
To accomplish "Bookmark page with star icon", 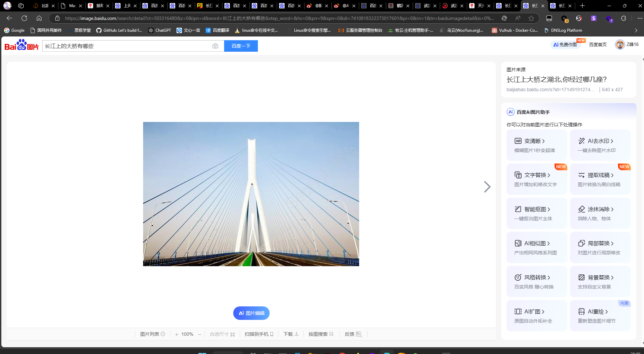I will [x=531, y=18].
